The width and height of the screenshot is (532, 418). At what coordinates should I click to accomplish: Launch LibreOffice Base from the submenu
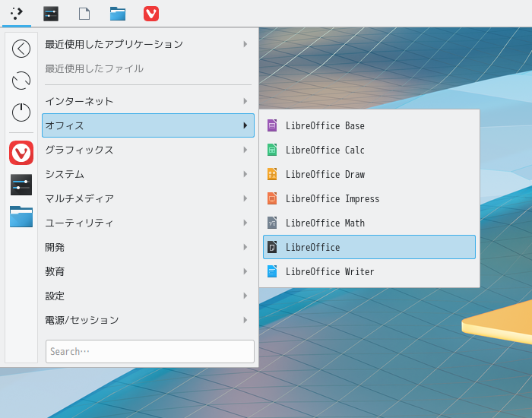point(369,125)
